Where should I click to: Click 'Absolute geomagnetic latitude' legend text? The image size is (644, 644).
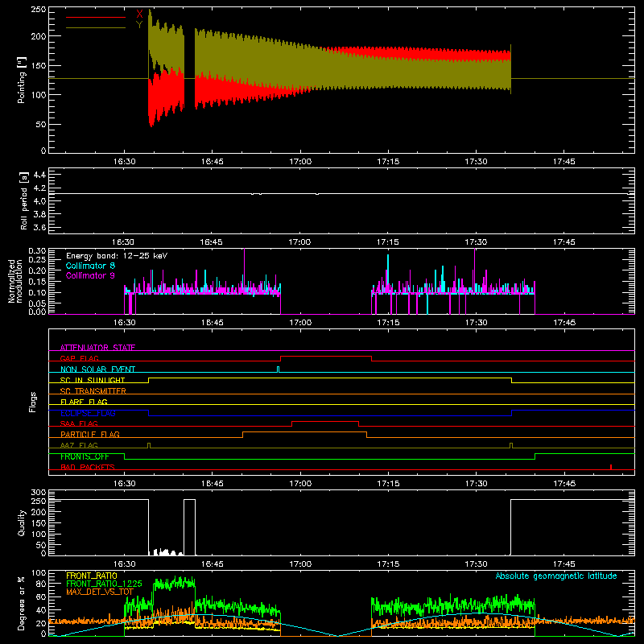(556, 576)
